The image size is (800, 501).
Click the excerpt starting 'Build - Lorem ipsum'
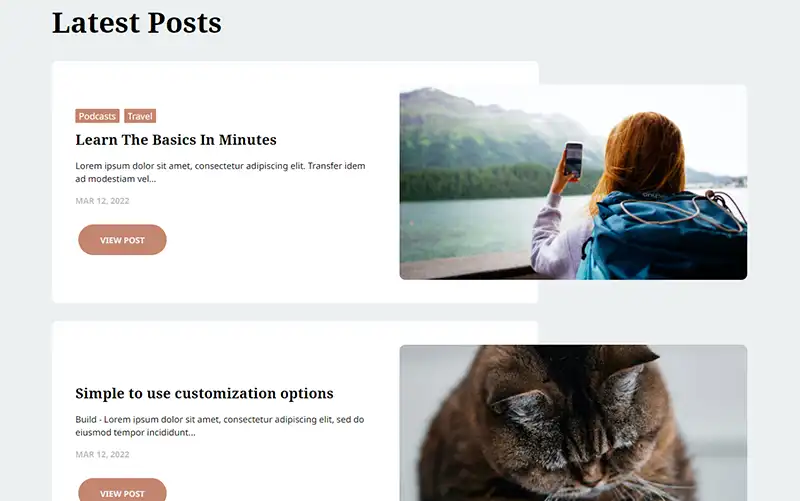pos(220,426)
